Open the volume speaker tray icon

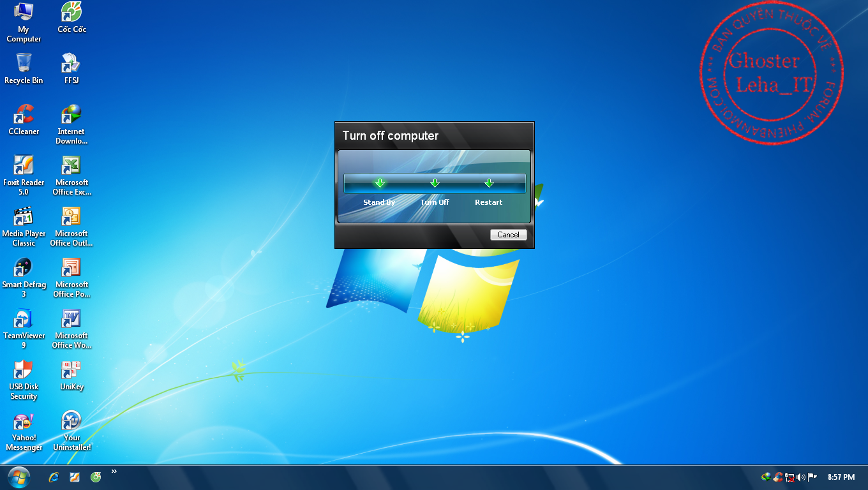(x=801, y=477)
